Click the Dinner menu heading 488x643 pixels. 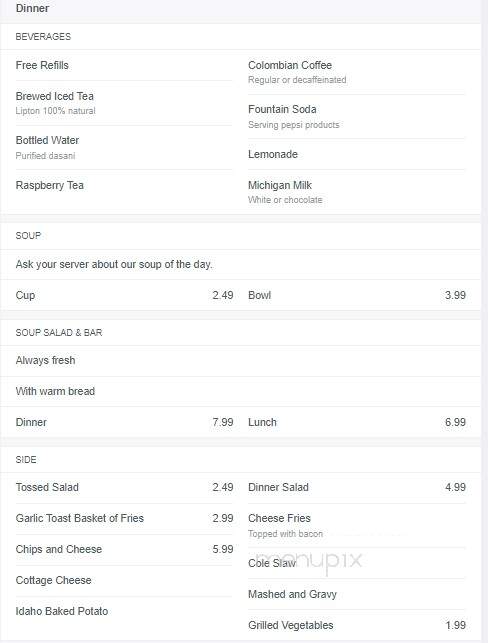point(32,8)
